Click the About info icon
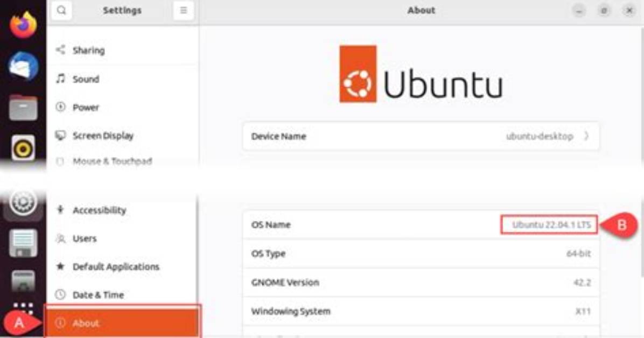The width and height of the screenshot is (644, 338). pos(60,323)
